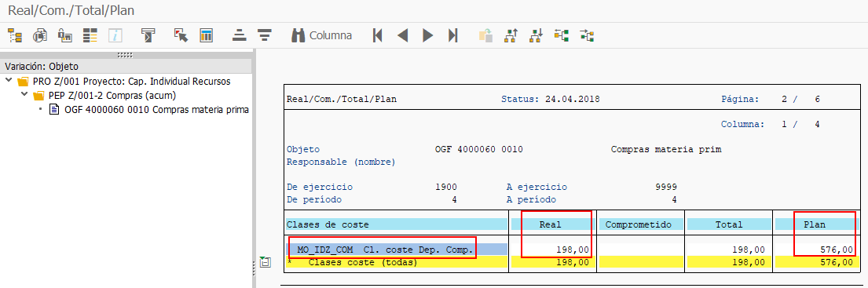The height and width of the screenshot is (288, 868).
Task: Click the Columna: label in report header
Action: click(x=743, y=124)
